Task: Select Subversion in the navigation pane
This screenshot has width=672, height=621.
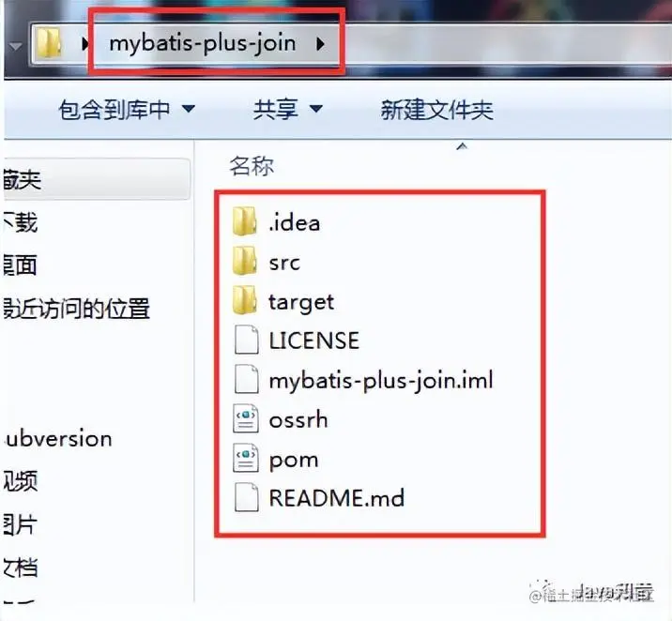Action: coord(58,439)
